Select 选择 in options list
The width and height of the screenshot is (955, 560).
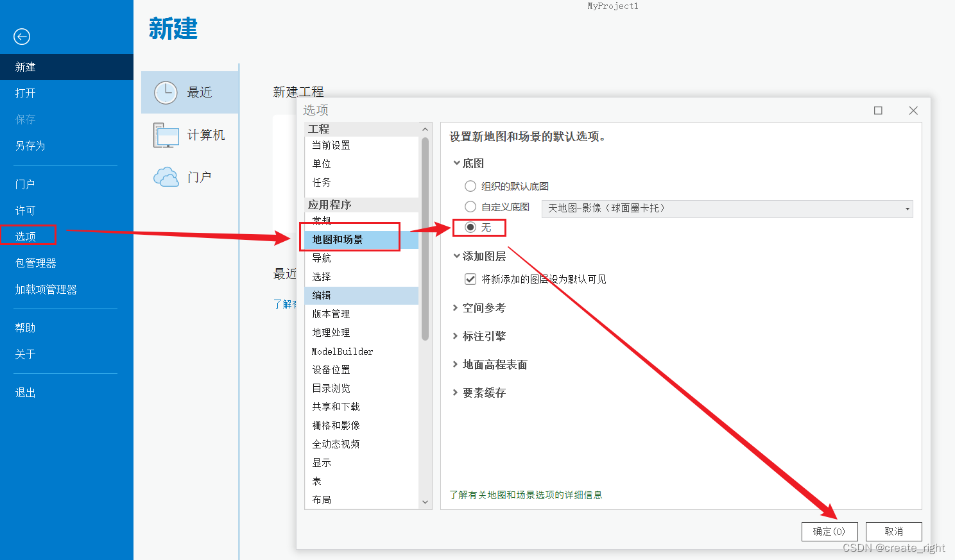362,276
